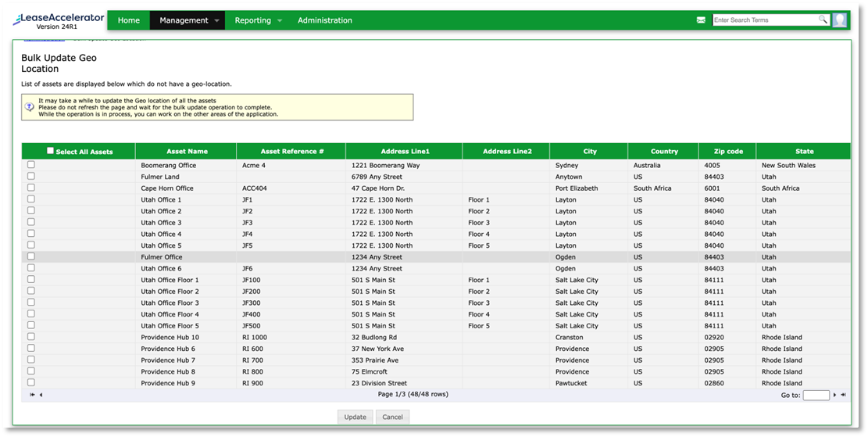
Task: Click the Pawtucket city cell
Action: tap(571, 383)
